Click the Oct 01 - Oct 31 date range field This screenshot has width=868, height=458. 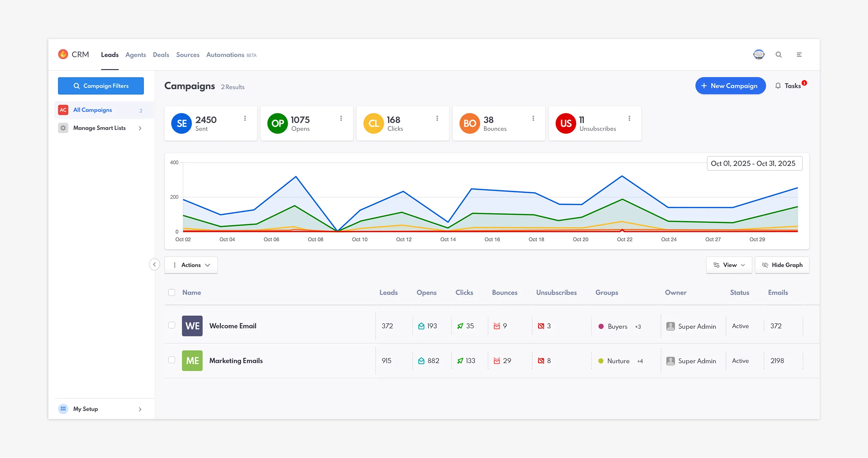754,163
